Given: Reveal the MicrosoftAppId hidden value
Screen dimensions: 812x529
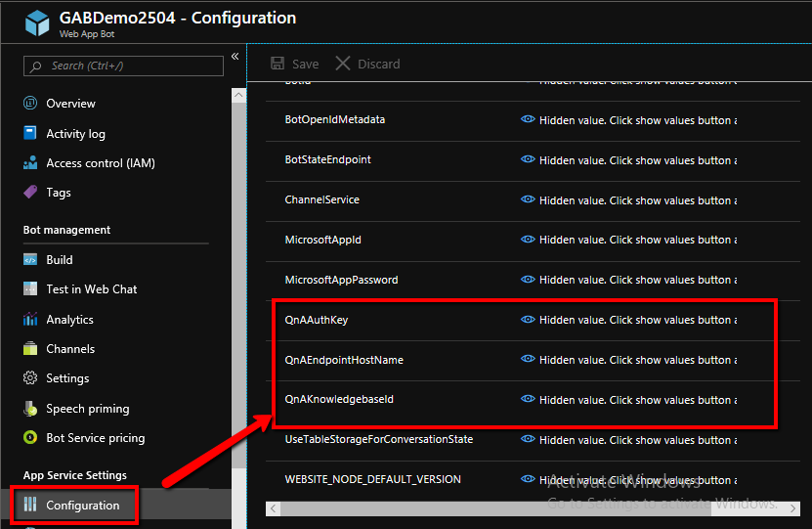Looking at the screenshot, I should pyautogui.click(x=528, y=239).
